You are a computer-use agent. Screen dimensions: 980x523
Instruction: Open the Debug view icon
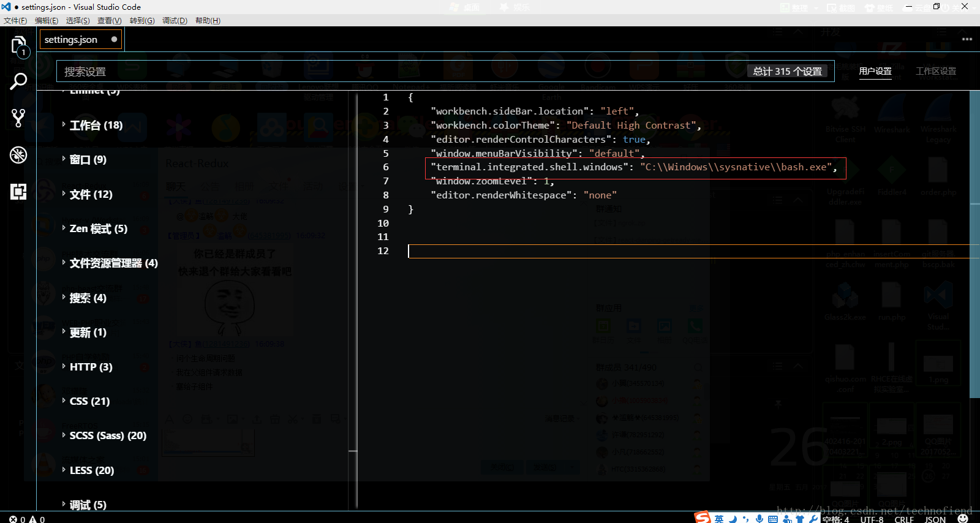[18, 155]
